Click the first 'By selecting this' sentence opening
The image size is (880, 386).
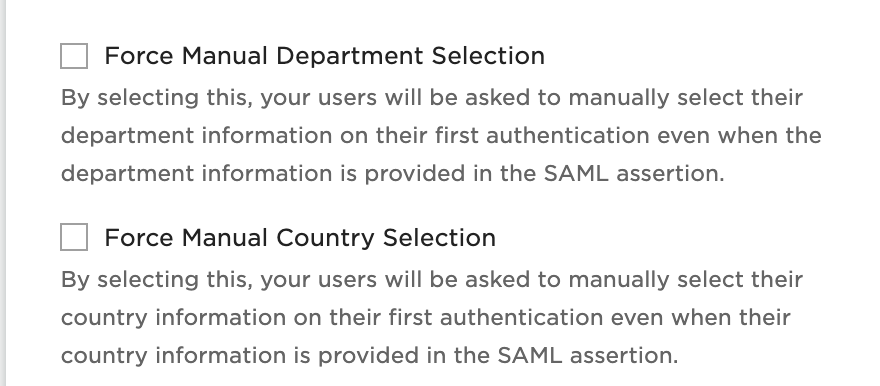(157, 98)
